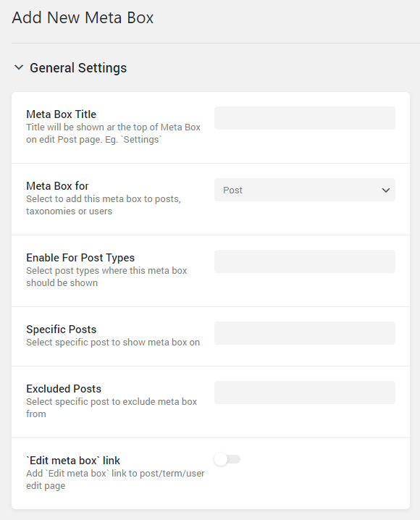Click the Enable For Post Types label
The height and width of the screenshot is (520, 420).
point(80,258)
